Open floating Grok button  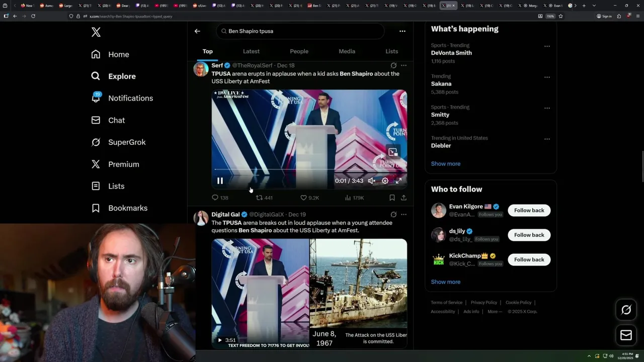click(626, 310)
